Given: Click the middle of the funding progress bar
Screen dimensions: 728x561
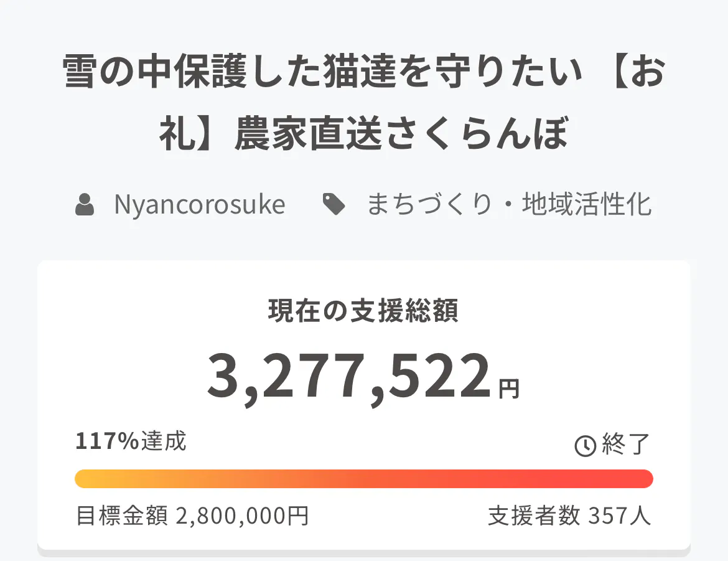Looking at the screenshot, I should [x=364, y=479].
